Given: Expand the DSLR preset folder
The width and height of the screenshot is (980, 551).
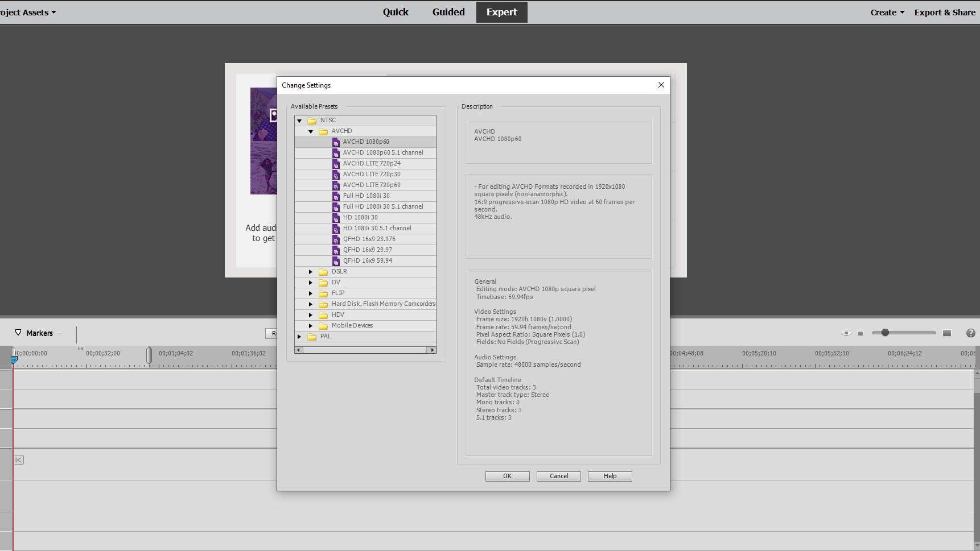Looking at the screenshot, I should (x=310, y=271).
